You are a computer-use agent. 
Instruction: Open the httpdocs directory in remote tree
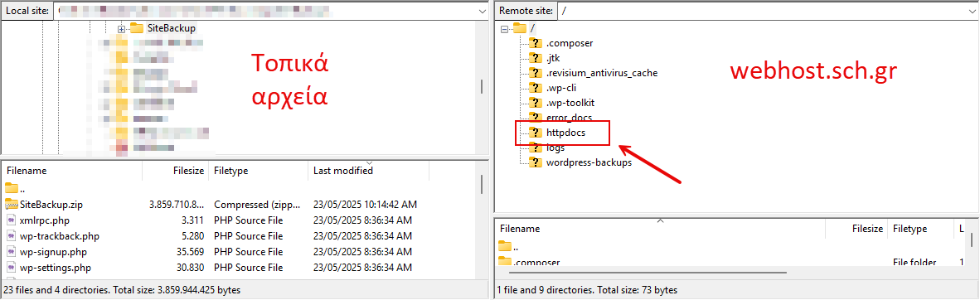coord(565,133)
